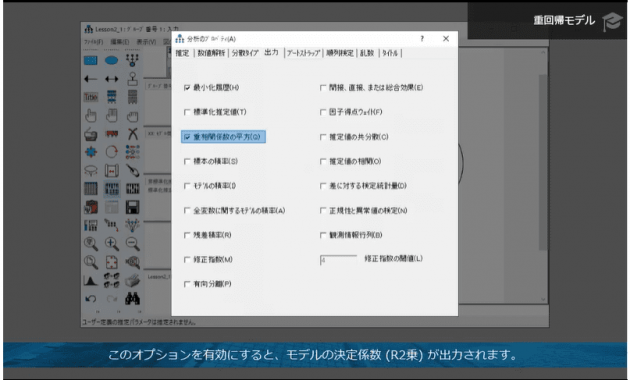Select the ellipse latent variable tool
The image size is (630, 380).
111,60
